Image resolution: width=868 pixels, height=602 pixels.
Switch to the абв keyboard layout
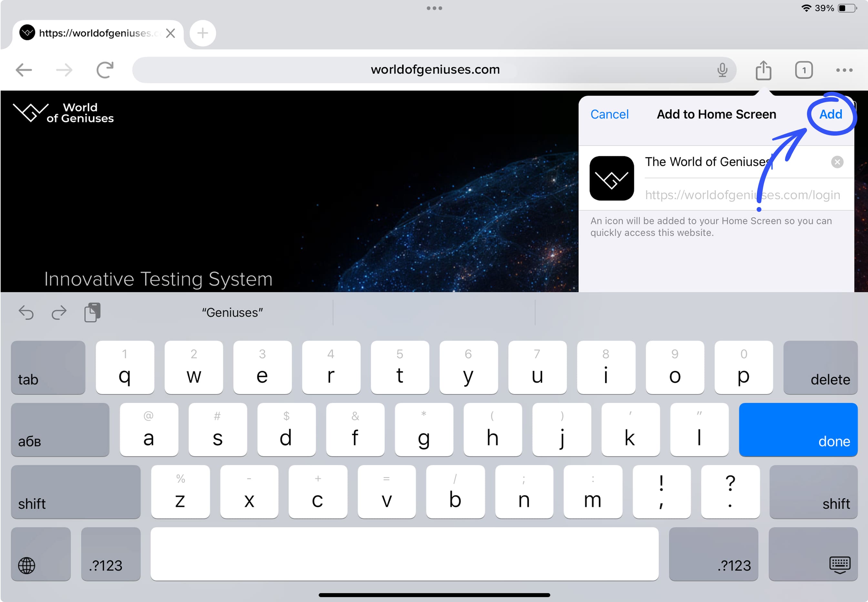(x=60, y=430)
